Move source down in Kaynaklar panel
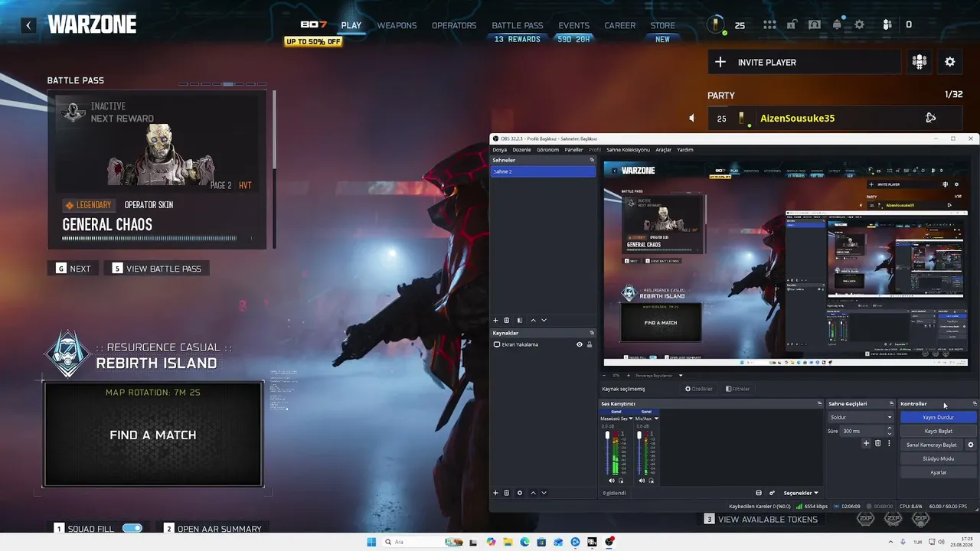The height and width of the screenshot is (551, 980). (544, 493)
